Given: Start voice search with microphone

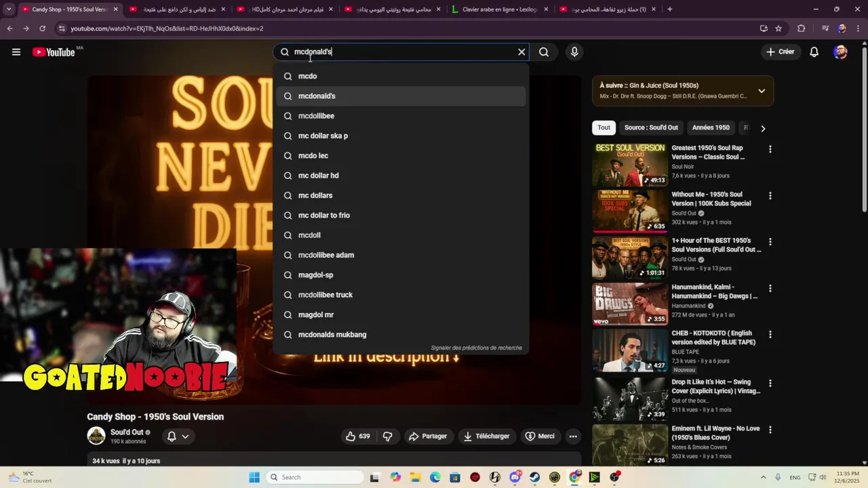Looking at the screenshot, I should coord(574,52).
